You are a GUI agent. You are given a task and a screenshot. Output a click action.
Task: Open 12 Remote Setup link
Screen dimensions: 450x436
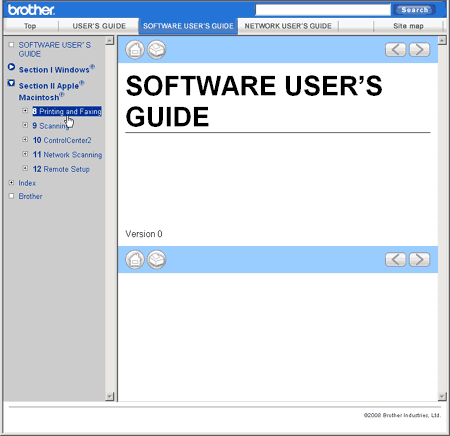(61, 169)
